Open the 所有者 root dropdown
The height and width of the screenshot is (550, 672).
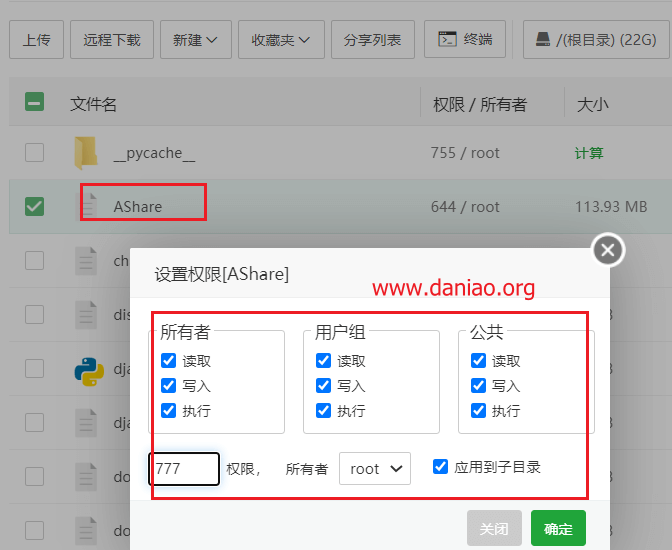375,469
